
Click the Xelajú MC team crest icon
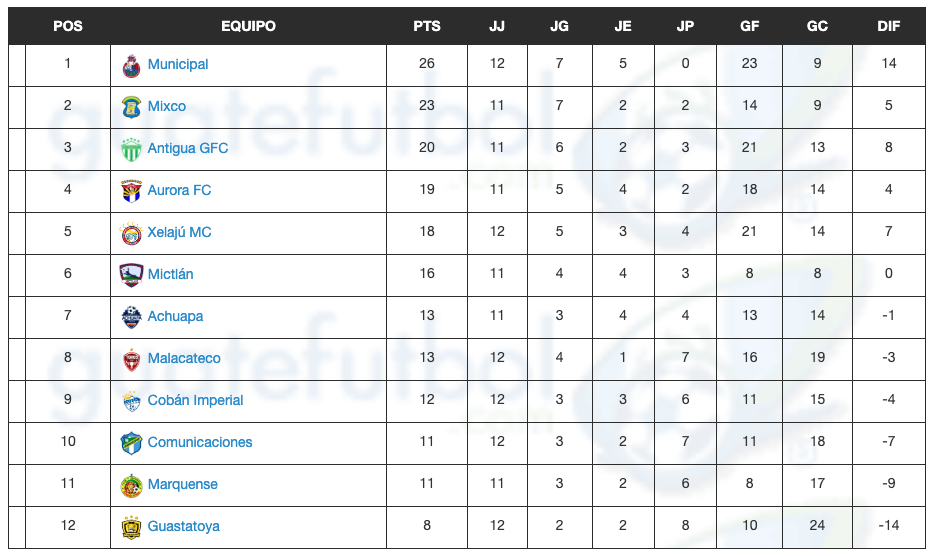pyautogui.click(x=131, y=233)
